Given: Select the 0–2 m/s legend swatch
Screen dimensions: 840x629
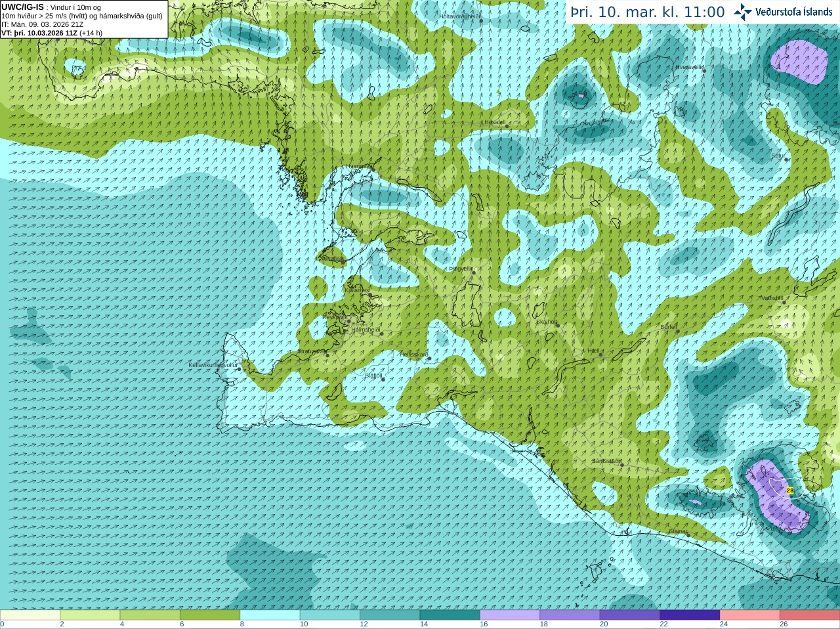Looking at the screenshot, I should pos(30,615).
